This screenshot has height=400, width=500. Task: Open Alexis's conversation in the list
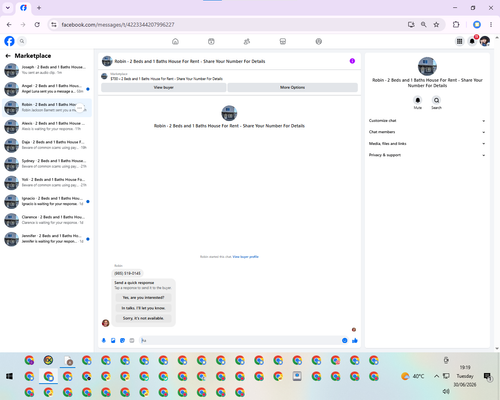click(47, 126)
